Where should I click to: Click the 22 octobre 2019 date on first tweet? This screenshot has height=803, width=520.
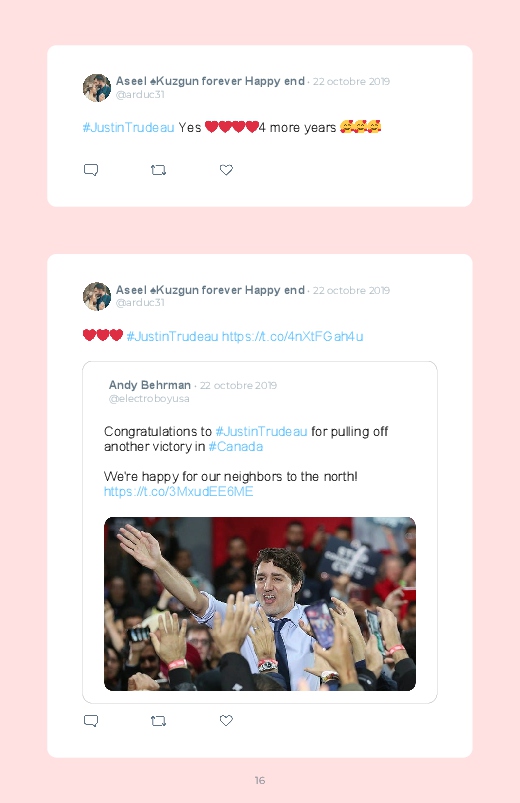point(351,81)
